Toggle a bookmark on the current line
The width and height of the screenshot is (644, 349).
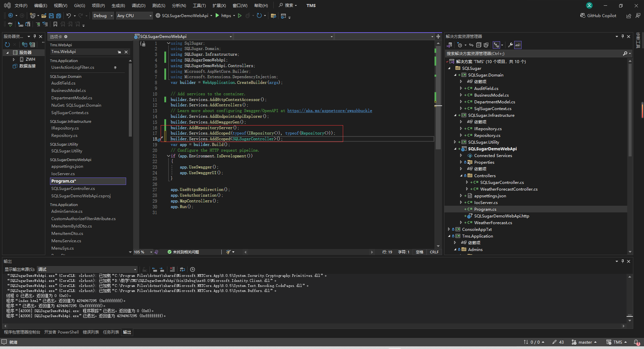tap(55, 24)
